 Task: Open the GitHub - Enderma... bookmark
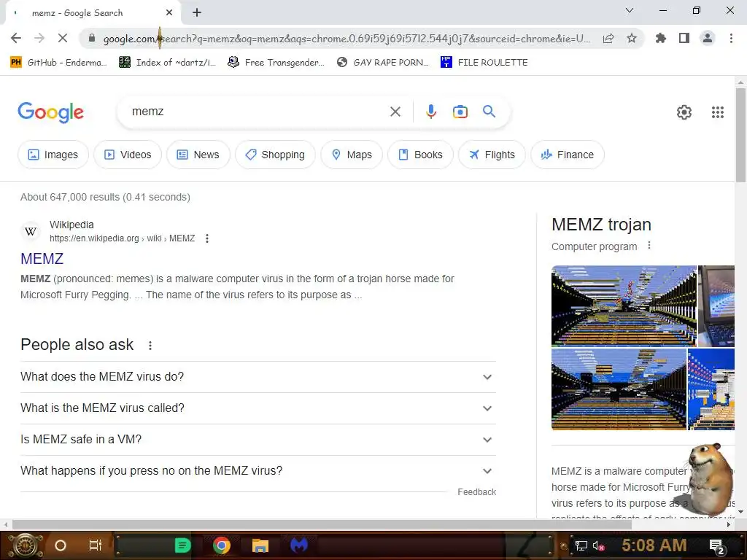click(x=58, y=63)
